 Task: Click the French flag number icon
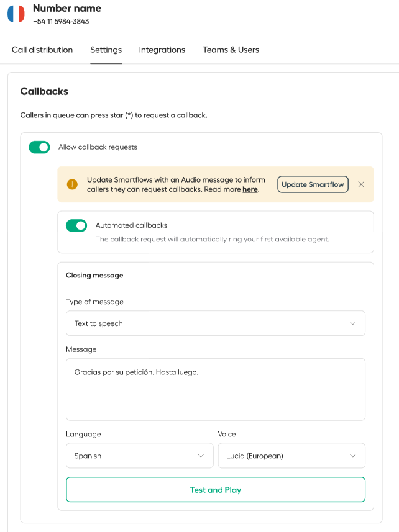tap(16, 14)
